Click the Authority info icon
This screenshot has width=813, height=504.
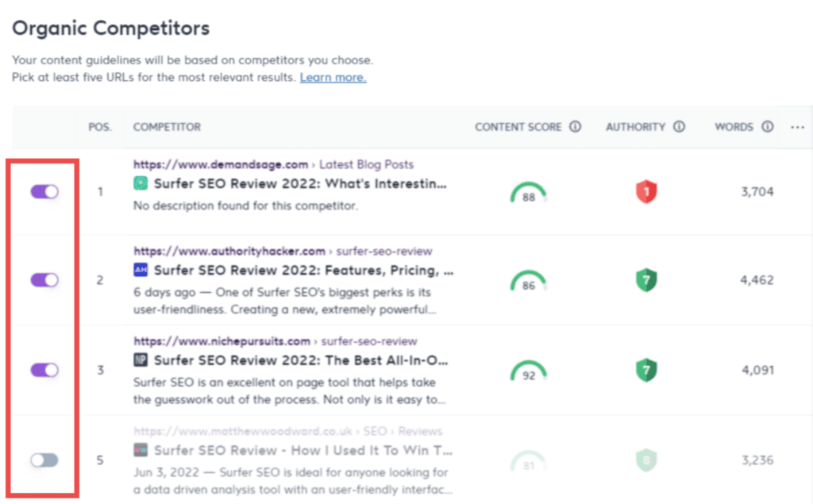coord(679,126)
